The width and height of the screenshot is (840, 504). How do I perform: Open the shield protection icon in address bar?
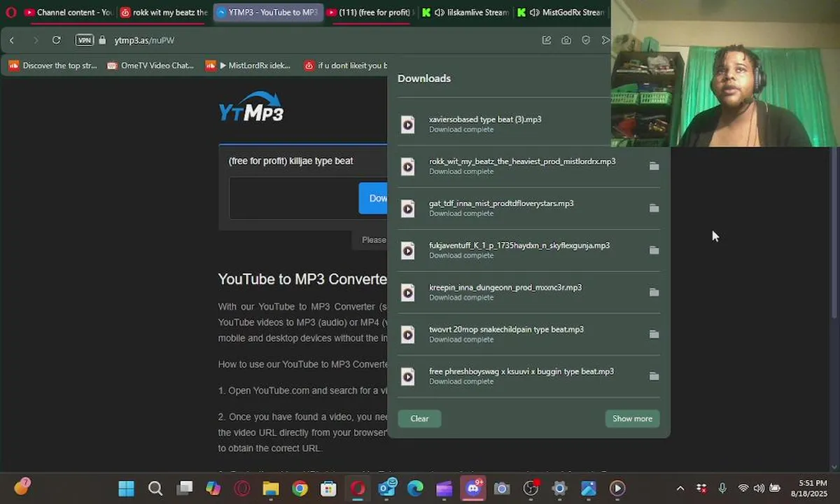586,41
